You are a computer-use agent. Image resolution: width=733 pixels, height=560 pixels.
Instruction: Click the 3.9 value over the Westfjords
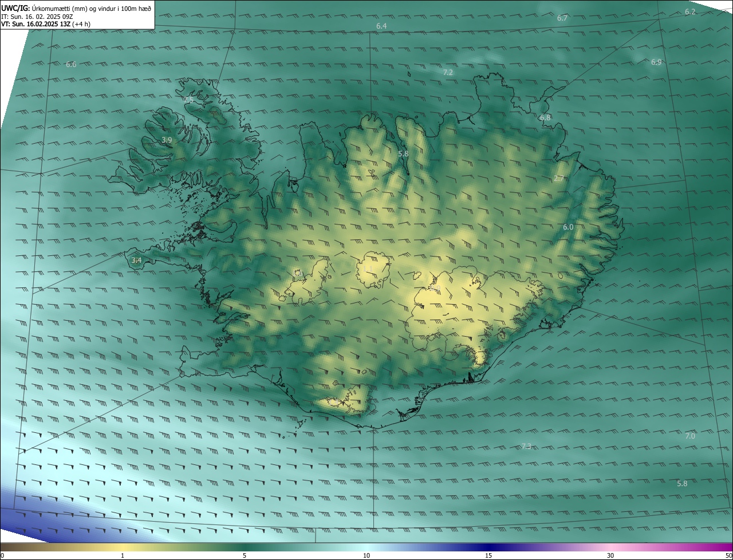(167, 140)
